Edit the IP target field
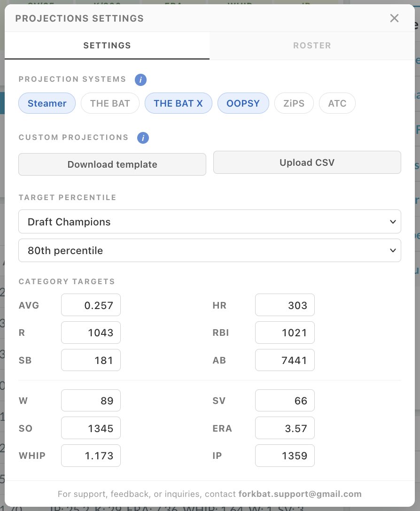The height and width of the screenshot is (511, 420). tap(285, 456)
